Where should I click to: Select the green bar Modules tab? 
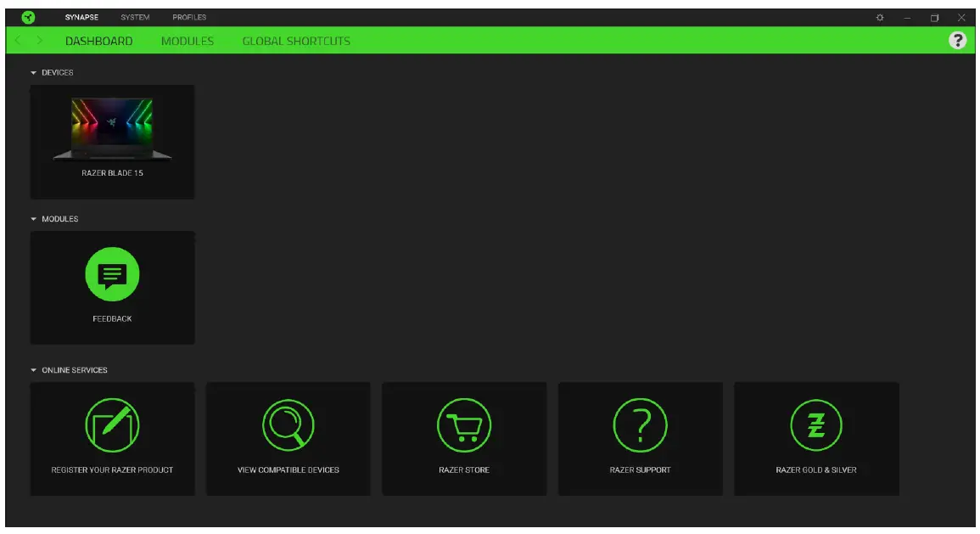coord(188,42)
